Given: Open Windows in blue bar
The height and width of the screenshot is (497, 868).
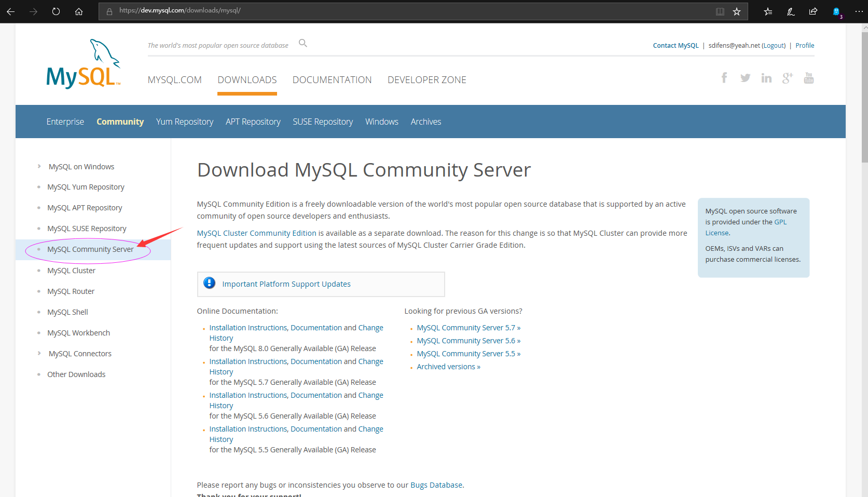Looking at the screenshot, I should pyautogui.click(x=382, y=122).
